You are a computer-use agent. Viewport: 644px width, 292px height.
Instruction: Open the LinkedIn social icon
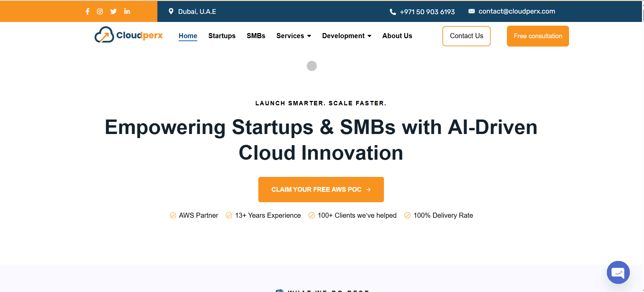tap(127, 11)
